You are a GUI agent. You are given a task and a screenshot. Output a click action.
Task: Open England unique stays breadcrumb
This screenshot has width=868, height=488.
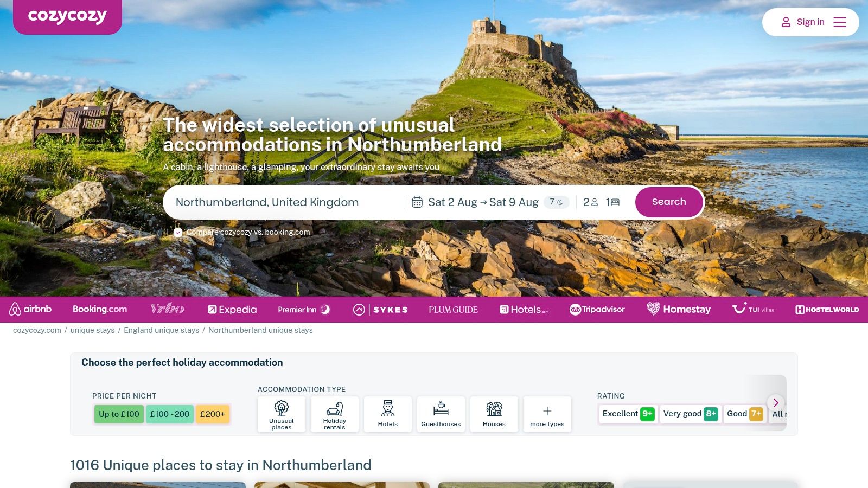(x=161, y=330)
